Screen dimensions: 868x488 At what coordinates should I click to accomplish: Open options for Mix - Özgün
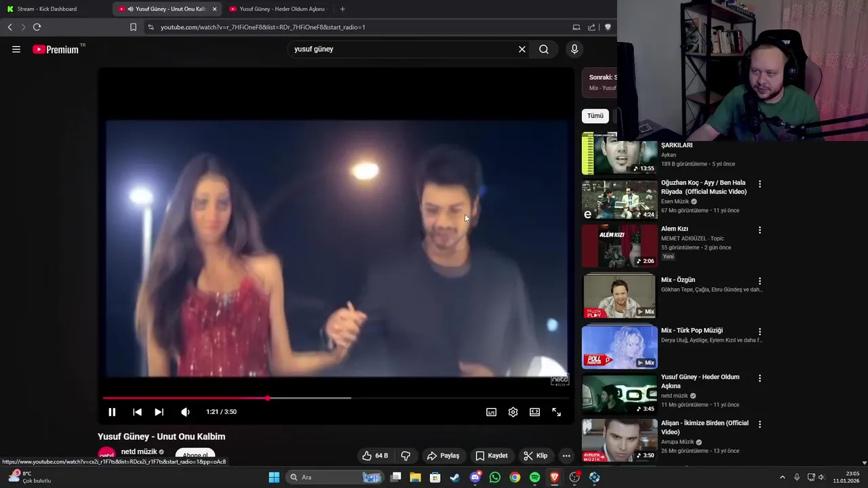click(759, 281)
